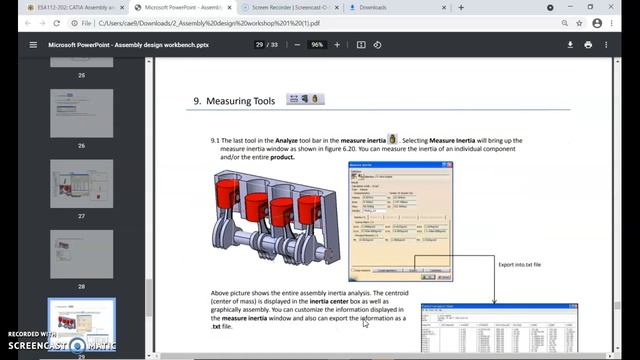The width and height of the screenshot is (640, 360).
Task: Download the PDF file
Action: (570, 45)
